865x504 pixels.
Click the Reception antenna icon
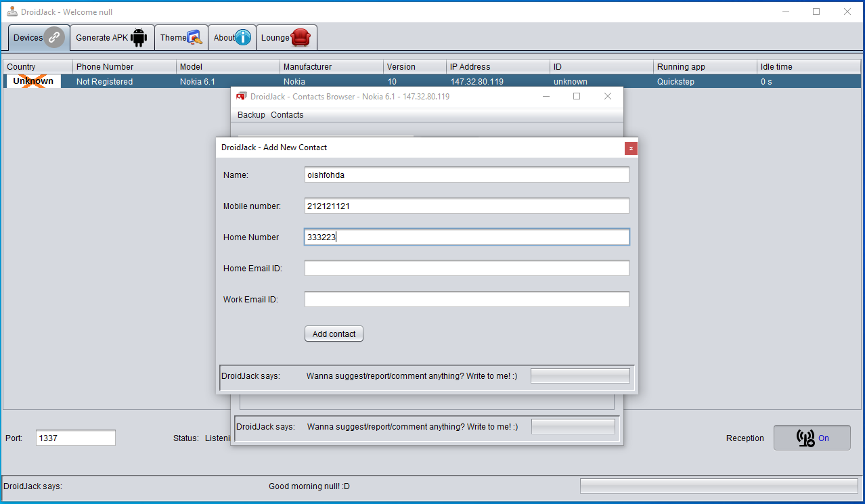pyautogui.click(x=805, y=438)
